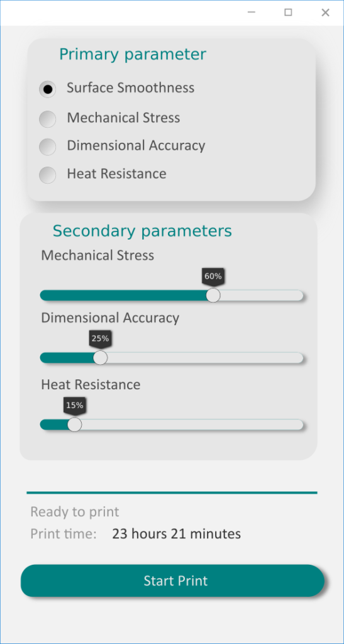Select the Surface Smoothness radio button
This screenshot has height=644, width=344.
(x=48, y=89)
